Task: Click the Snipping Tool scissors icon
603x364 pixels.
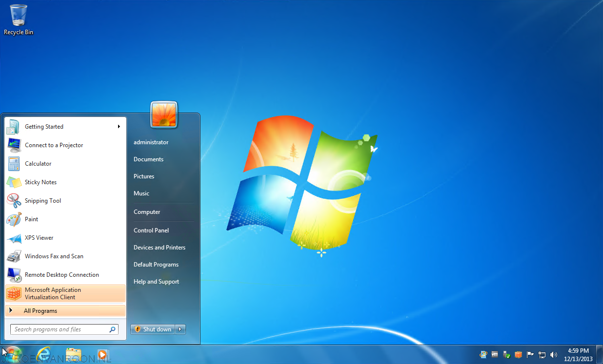Action: point(14,201)
